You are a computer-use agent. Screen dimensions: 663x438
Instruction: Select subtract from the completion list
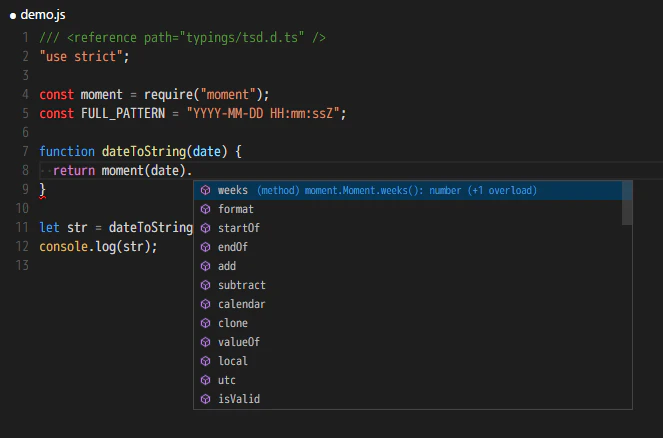tap(408, 285)
